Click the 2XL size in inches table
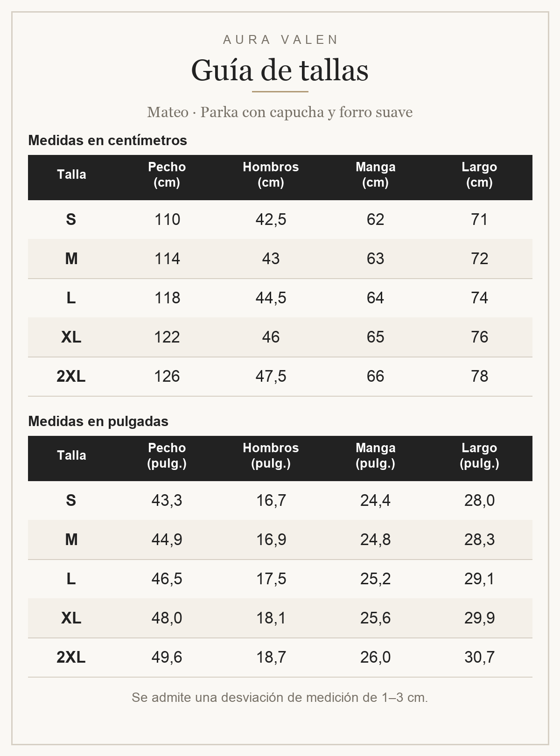Screen dimensions: 560x756 pos(71,657)
